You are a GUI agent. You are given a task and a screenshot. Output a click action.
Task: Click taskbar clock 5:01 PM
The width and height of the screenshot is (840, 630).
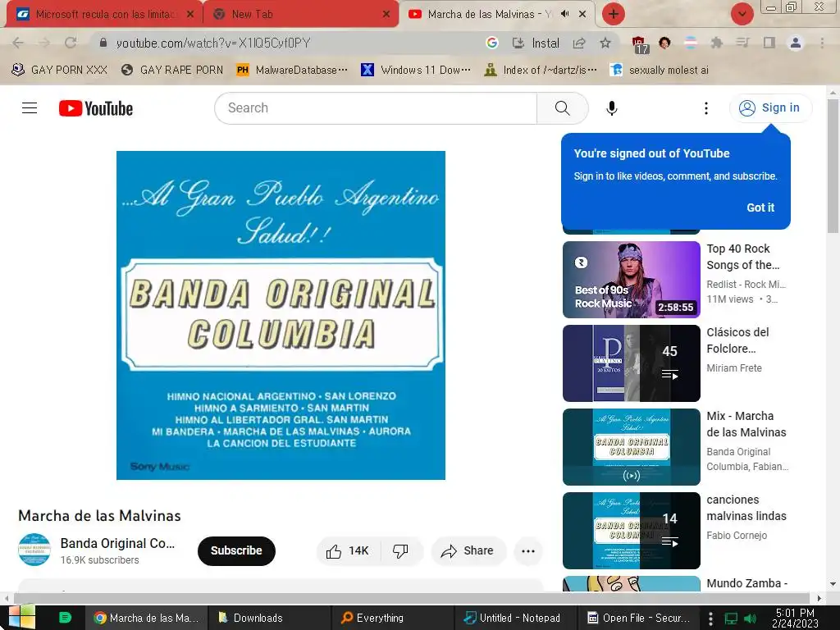pyautogui.click(x=795, y=618)
